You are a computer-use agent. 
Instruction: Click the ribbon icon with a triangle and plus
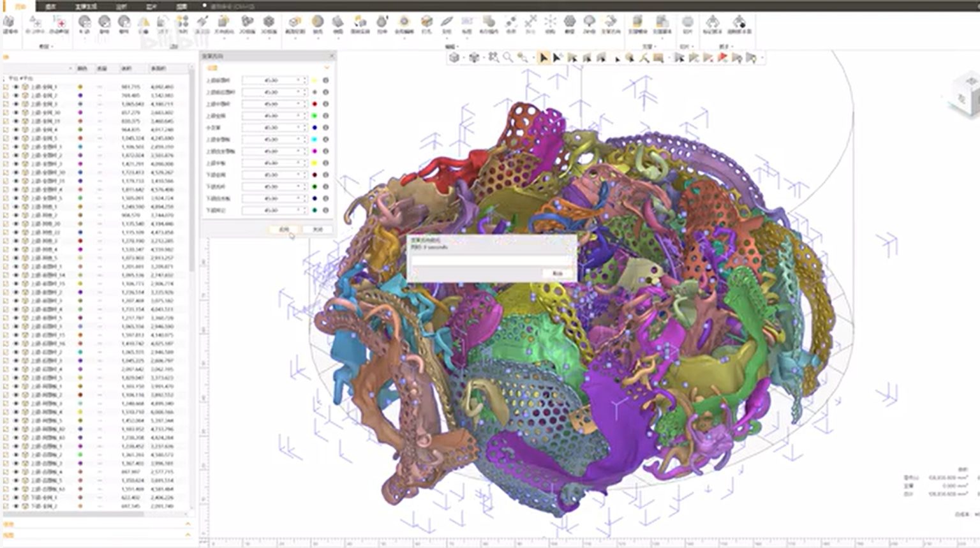click(x=34, y=22)
